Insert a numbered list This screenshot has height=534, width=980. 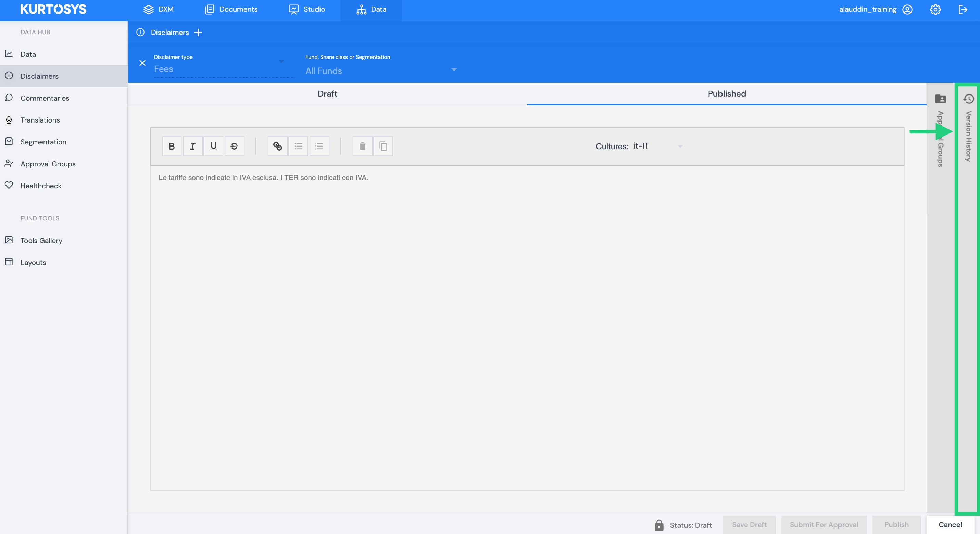319,146
